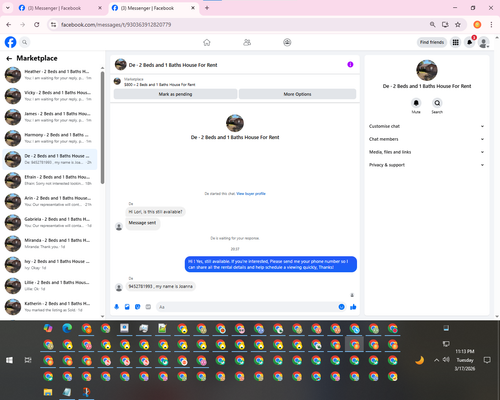
Task: Open the notifications bell
Action: tap(469, 42)
